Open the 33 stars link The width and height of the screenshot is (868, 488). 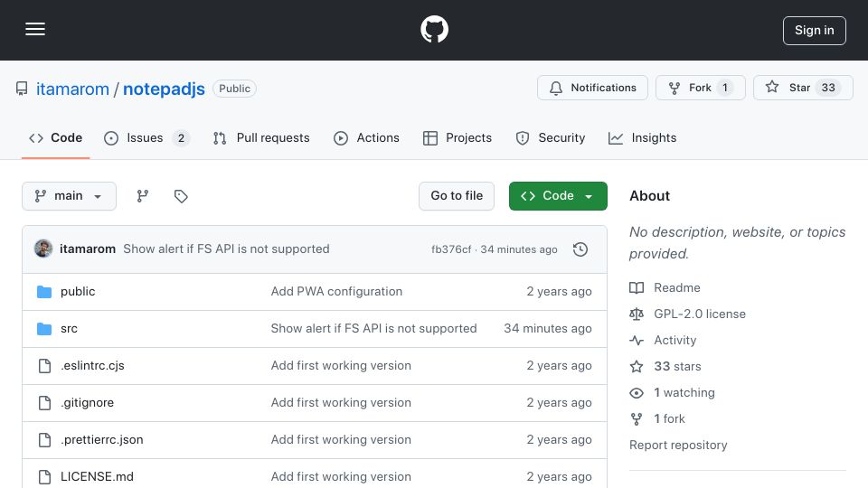(677, 366)
